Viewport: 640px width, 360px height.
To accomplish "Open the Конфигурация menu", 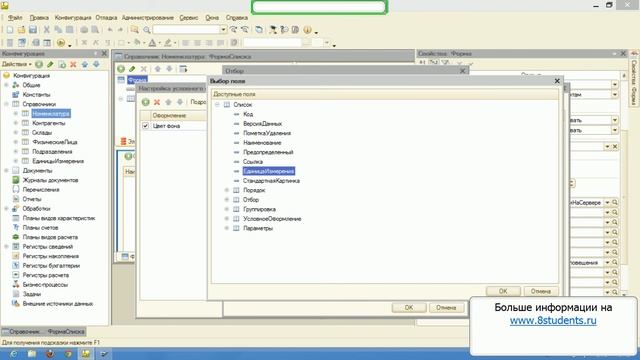I will [x=73, y=18].
